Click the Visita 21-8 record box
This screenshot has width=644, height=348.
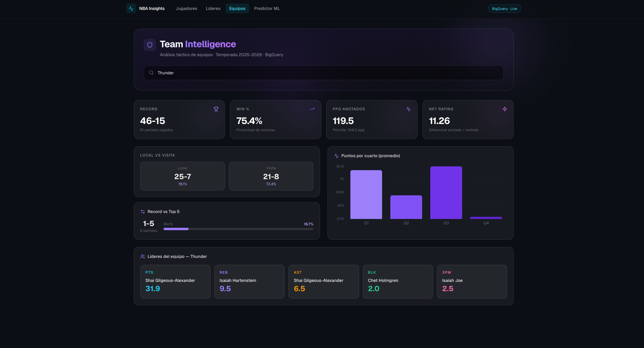coord(271,176)
